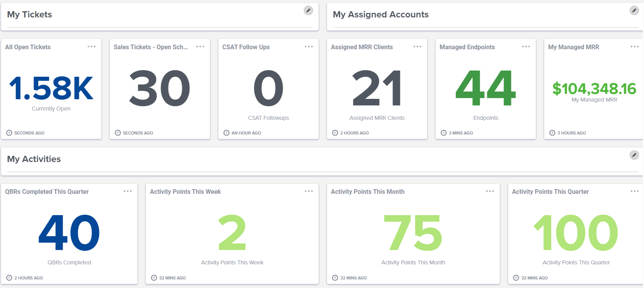Image resolution: width=644 pixels, height=288 pixels.
Task: Click the $104,348.16 managed MRR value
Action: click(x=594, y=88)
